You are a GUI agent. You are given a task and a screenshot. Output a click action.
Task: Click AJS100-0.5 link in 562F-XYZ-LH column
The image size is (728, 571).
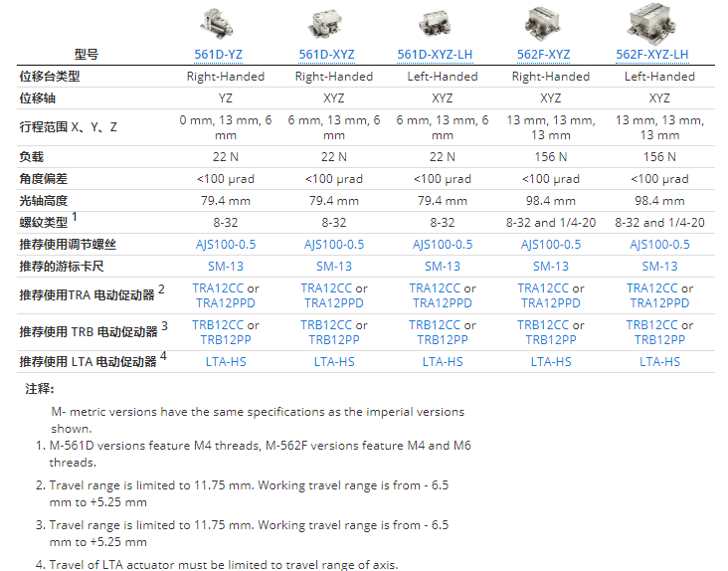pos(659,245)
